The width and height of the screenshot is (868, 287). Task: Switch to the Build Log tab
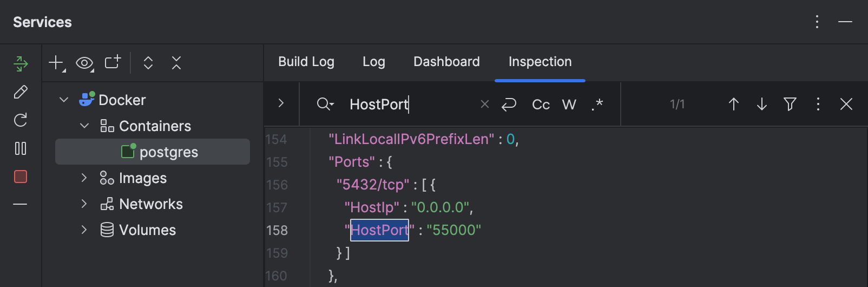[x=306, y=62]
